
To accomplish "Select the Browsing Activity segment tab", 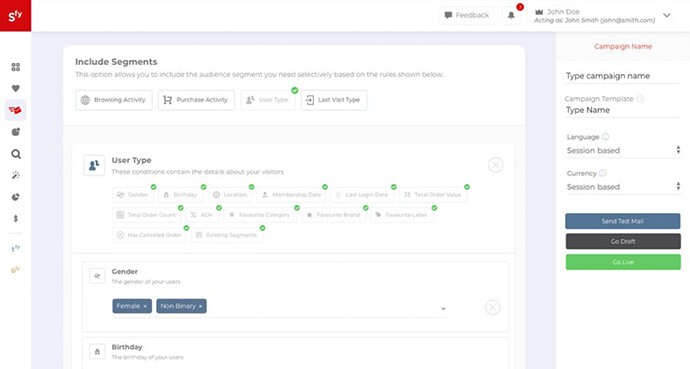I will pyautogui.click(x=114, y=100).
